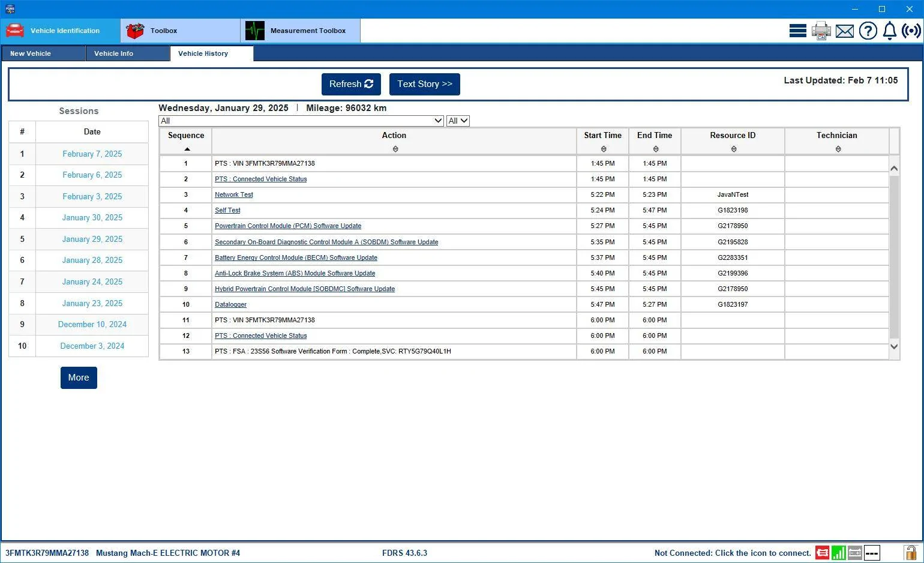Select the Vehicle History subtab
This screenshot has height=563, width=924.
tap(212, 53)
